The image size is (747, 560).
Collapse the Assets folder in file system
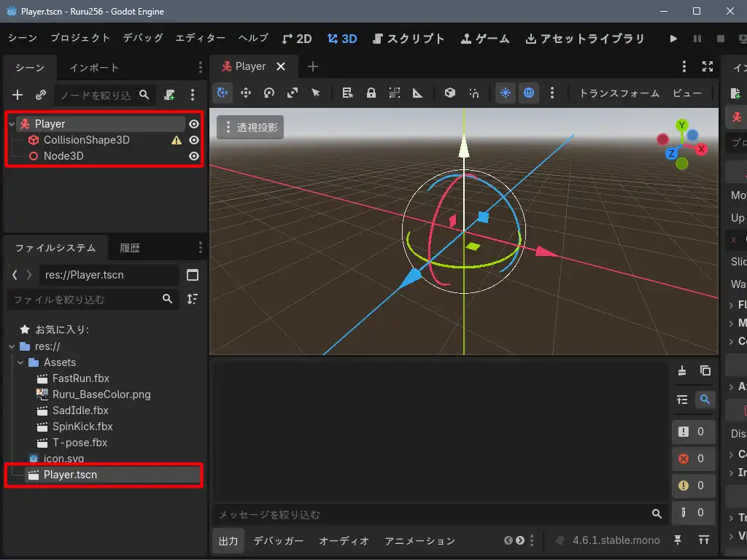[20, 362]
